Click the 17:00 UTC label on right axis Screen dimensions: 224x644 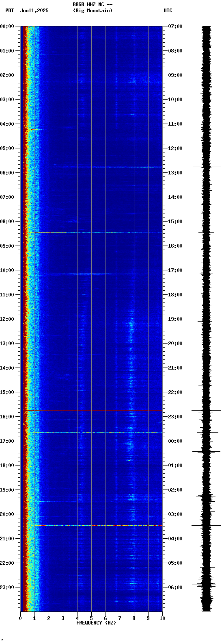[x=175, y=270]
